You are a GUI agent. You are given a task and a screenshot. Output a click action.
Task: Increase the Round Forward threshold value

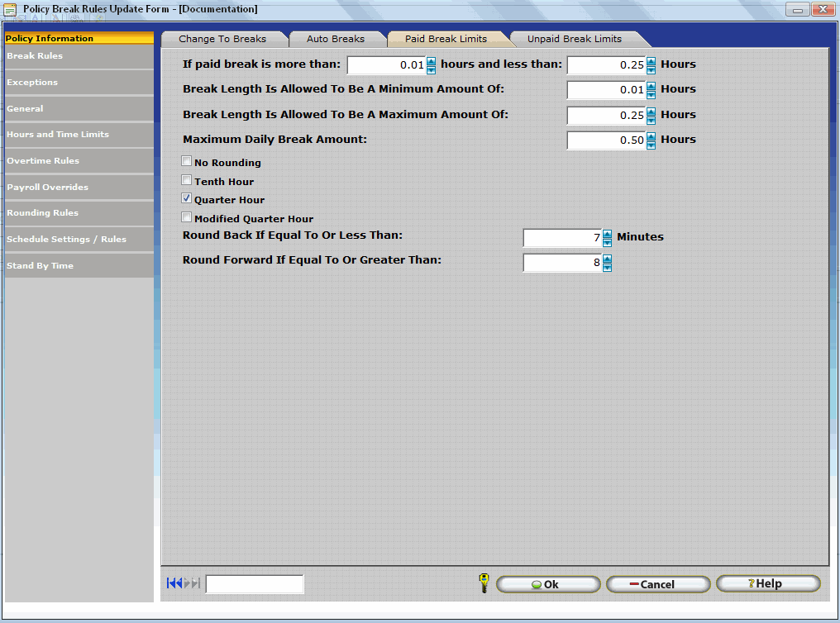608,259
